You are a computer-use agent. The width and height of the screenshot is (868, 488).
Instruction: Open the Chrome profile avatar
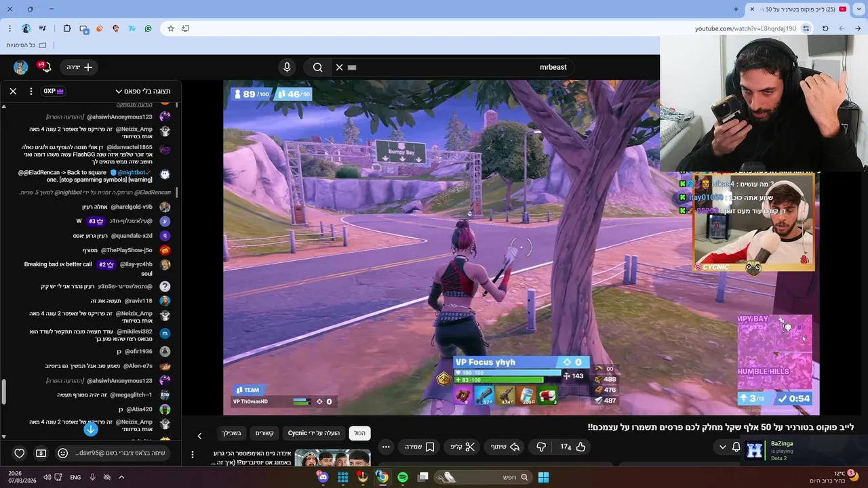point(26,28)
